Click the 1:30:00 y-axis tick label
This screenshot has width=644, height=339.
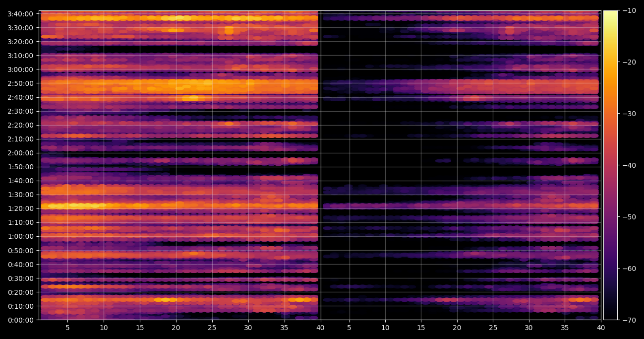20,194
